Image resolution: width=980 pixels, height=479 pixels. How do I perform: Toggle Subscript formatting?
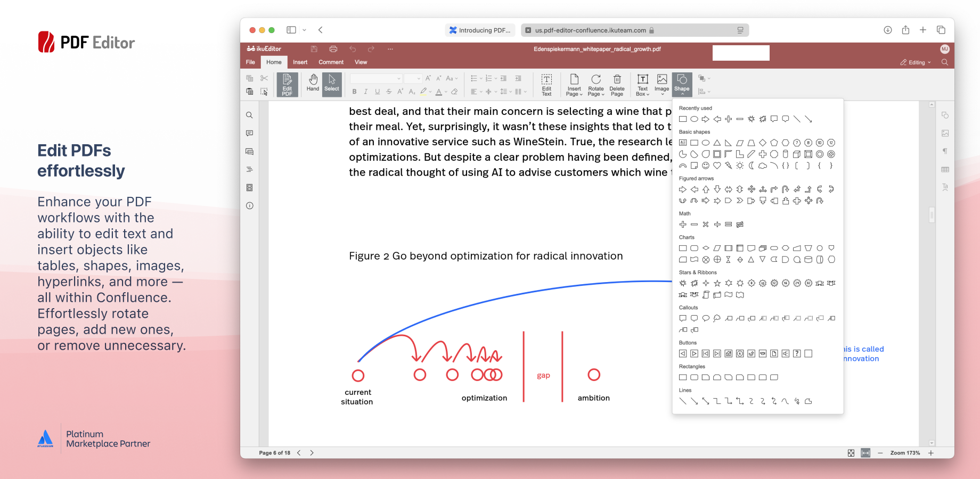click(412, 92)
